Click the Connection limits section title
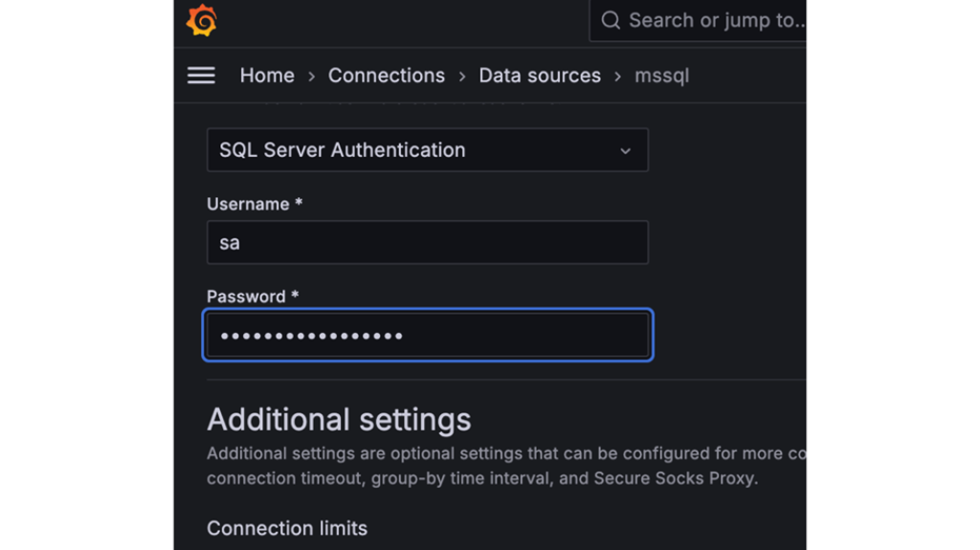980x550 pixels. (287, 528)
